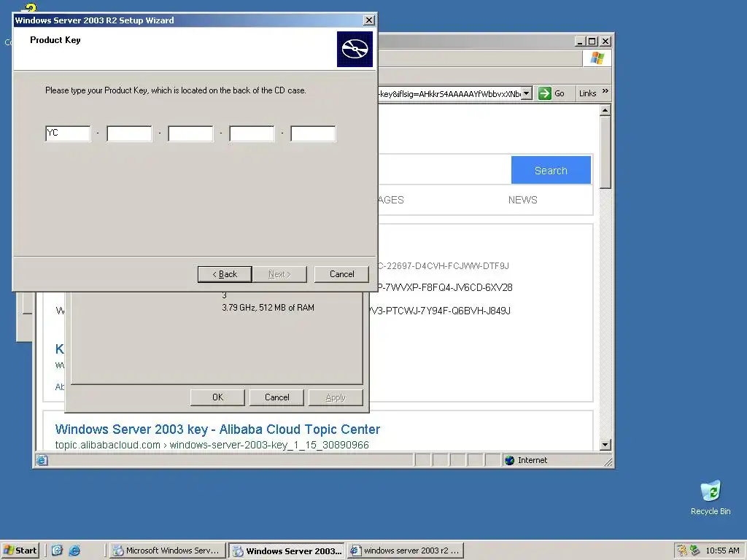Click the third Product Key input box
Screen dimensions: 747x560
click(190, 133)
